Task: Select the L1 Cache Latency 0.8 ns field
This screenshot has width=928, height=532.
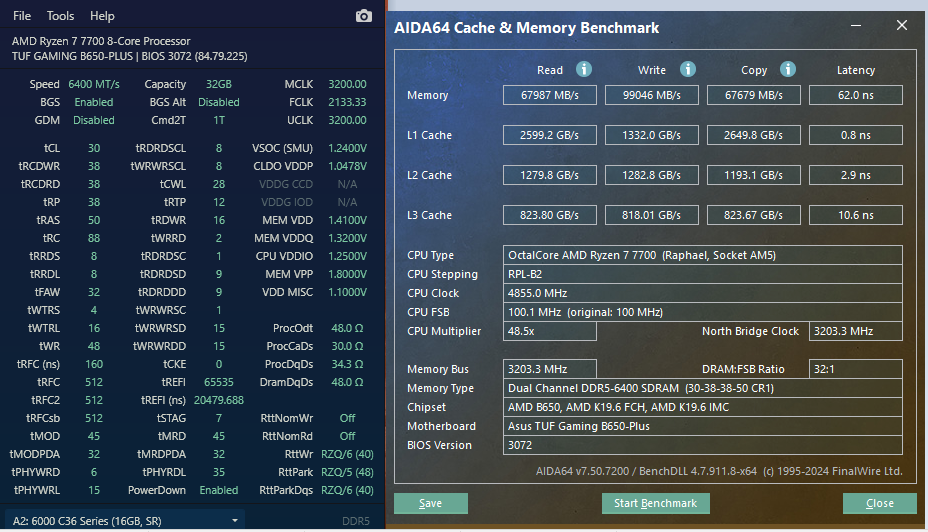Action: [856, 135]
